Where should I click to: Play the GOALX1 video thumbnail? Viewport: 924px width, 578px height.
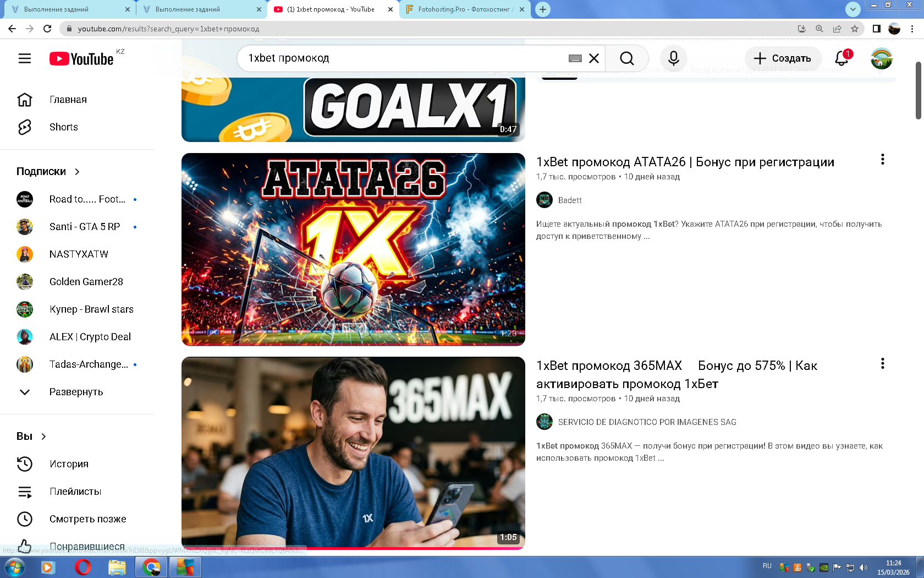(353, 109)
